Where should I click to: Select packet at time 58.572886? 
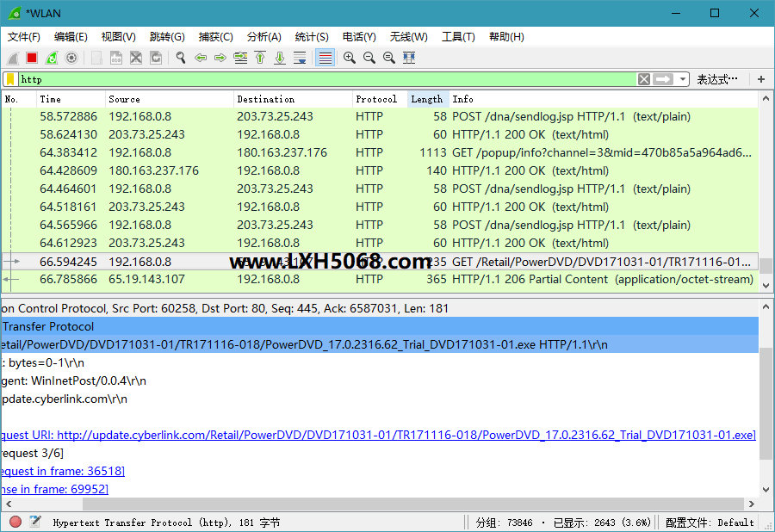pyautogui.click(x=380, y=116)
